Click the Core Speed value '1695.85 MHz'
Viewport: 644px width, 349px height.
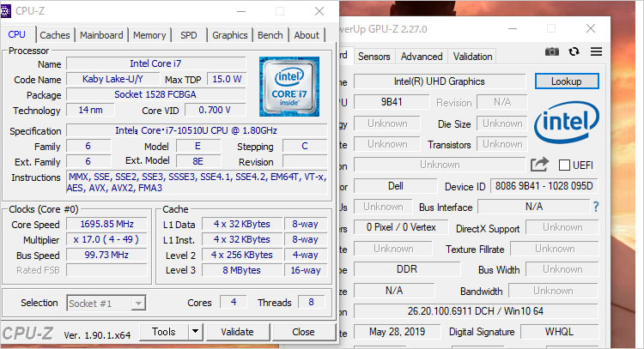click(x=106, y=224)
